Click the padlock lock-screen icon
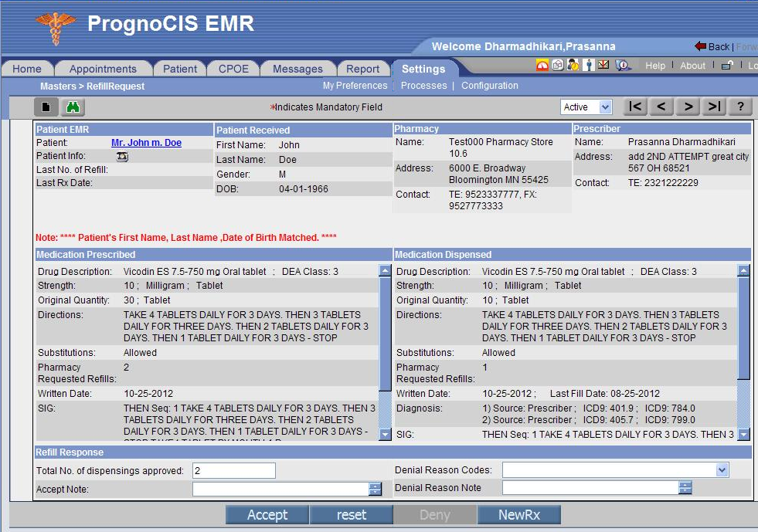 727,65
